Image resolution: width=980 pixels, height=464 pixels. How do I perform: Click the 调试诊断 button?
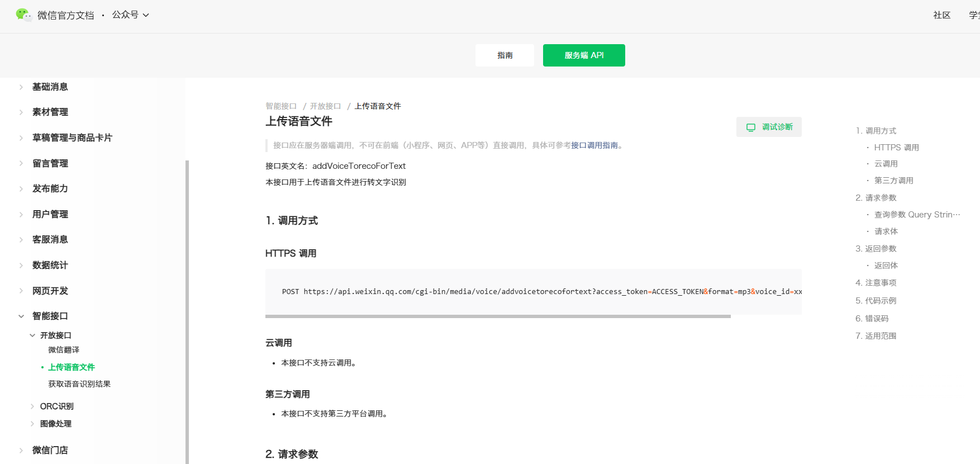point(769,127)
